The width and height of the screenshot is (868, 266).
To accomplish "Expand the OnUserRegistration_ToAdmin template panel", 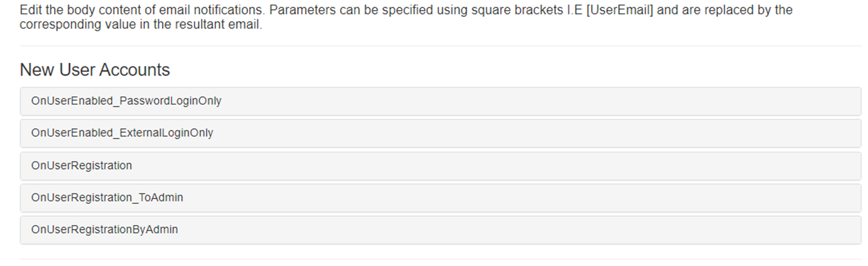I will coord(440,198).
